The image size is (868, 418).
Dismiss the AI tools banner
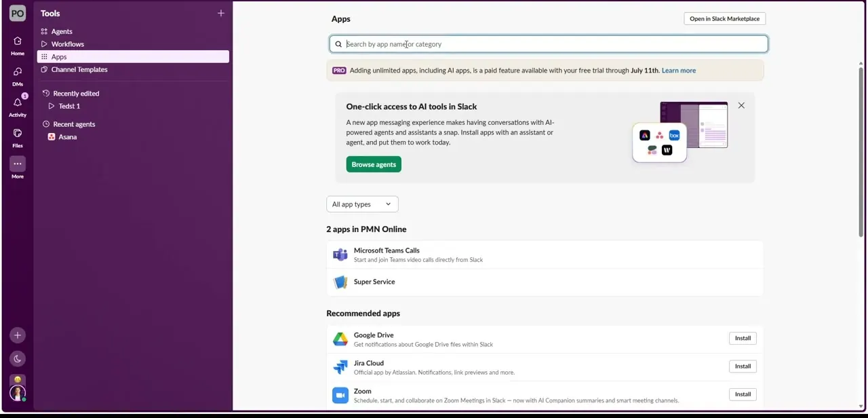pos(741,105)
